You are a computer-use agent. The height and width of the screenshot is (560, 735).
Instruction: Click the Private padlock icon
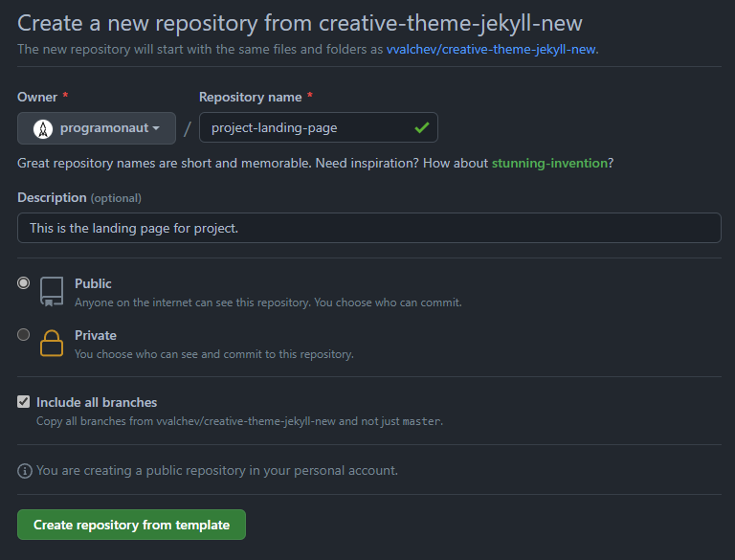click(52, 343)
